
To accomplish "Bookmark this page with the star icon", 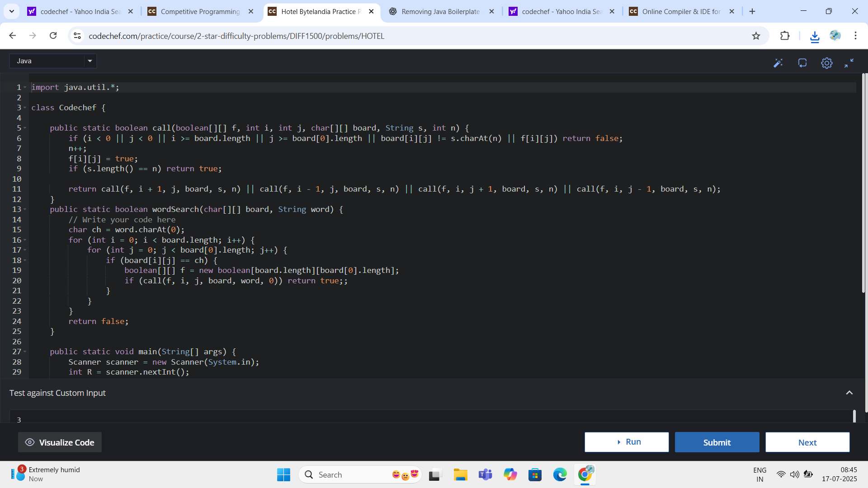I will [756, 36].
